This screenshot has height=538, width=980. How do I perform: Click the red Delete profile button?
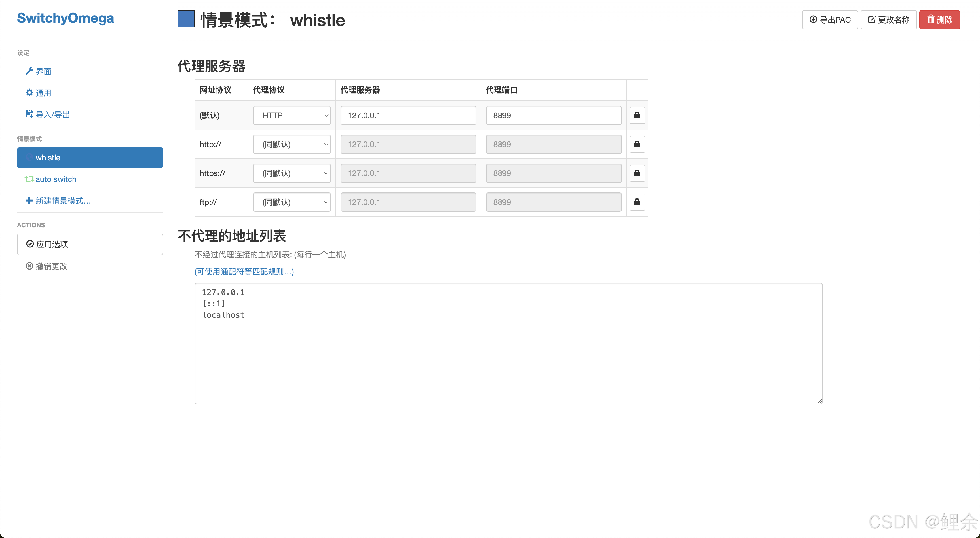pyautogui.click(x=939, y=20)
